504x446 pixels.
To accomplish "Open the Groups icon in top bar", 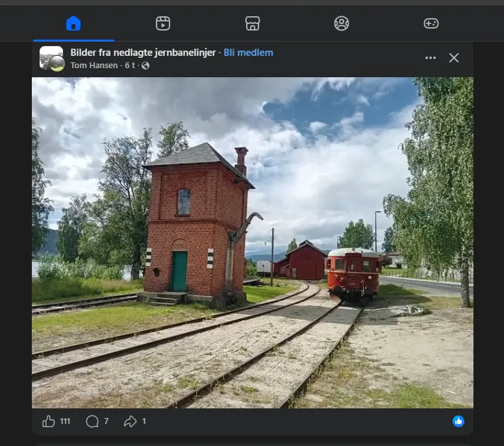I will 342,23.
